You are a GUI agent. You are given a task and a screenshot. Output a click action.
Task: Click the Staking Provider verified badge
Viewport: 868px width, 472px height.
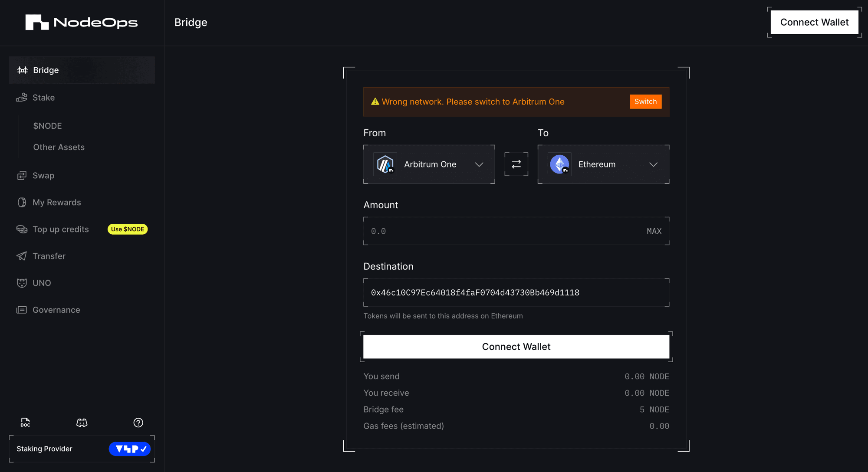click(130, 449)
